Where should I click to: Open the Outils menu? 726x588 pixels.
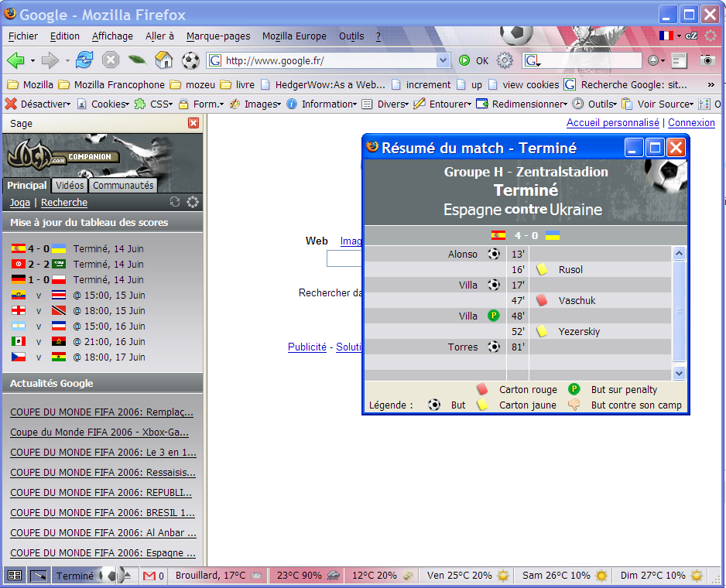(351, 36)
